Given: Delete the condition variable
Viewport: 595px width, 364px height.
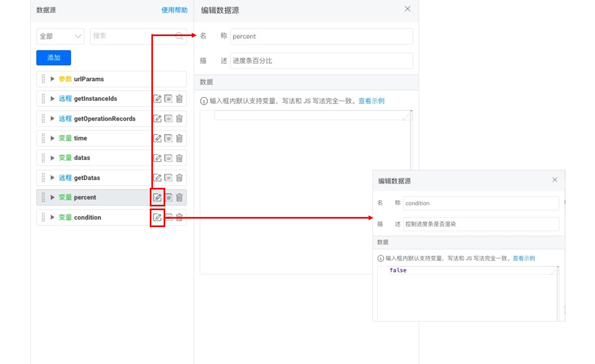Looking at the screenshot, I should [x=179, y=217].
